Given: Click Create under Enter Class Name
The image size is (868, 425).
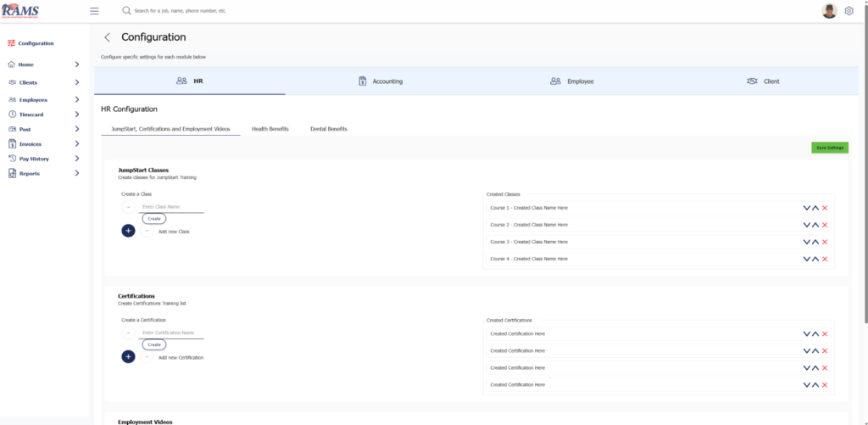Looking at the screenshot, I should pos(154,219).
